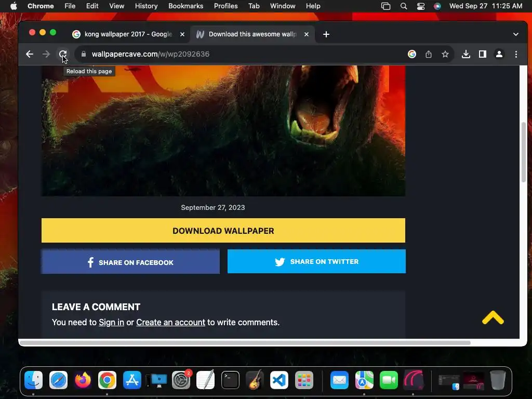Open Trash from the Dock

pos(498,380)
